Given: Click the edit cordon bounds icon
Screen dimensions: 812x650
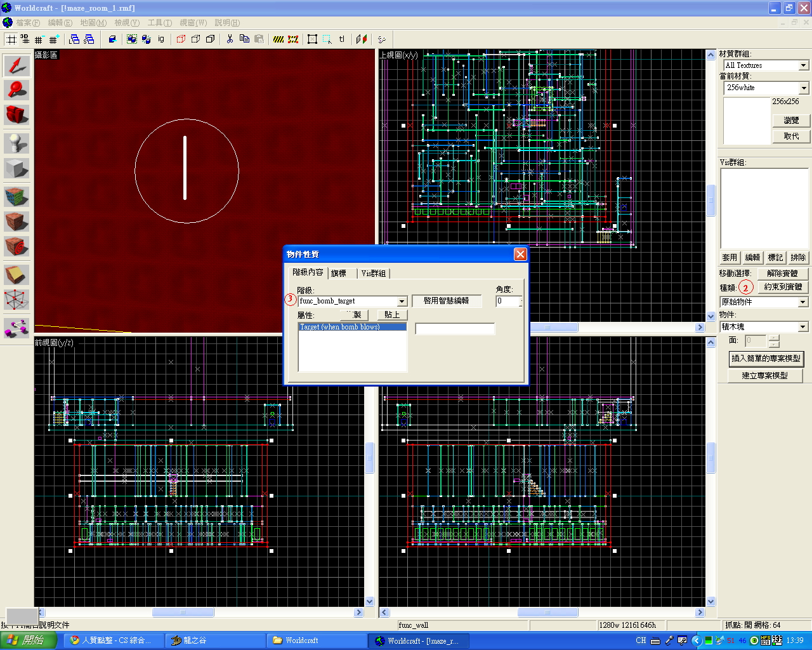Looking at the screenshot, I should 293,39.
